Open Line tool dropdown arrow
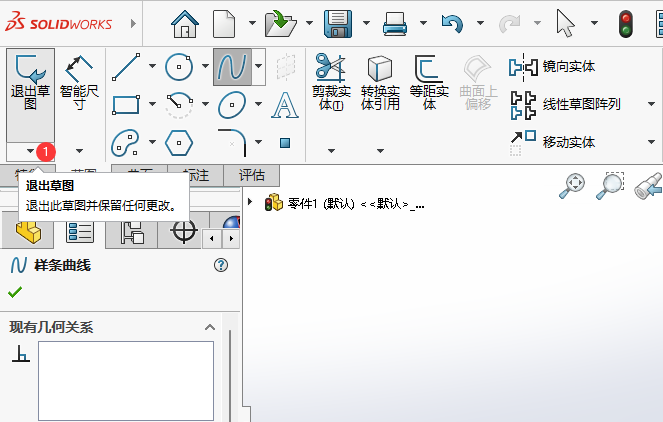 point(152,66)
